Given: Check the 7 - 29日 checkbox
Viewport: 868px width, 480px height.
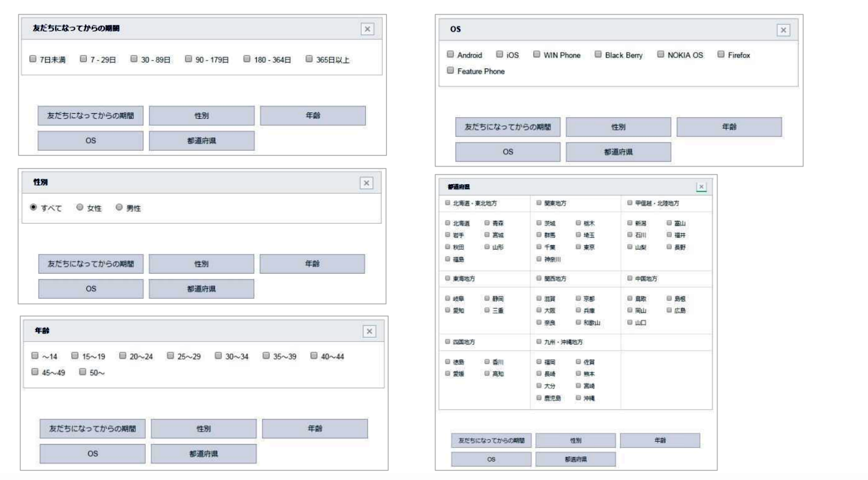Looking at the screenshot, I should tap(83, 59).
